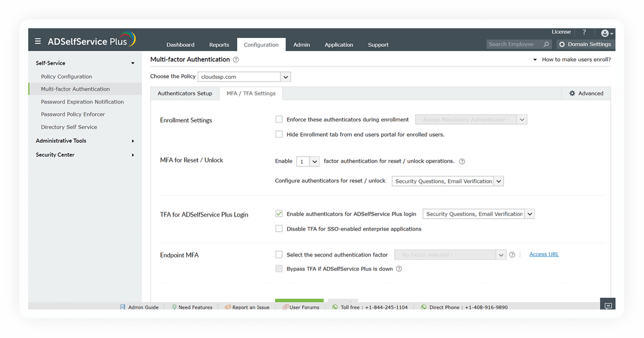Click the Domain Settings button
This screenshot has width=644, height=338.
[x=585, y=44]
